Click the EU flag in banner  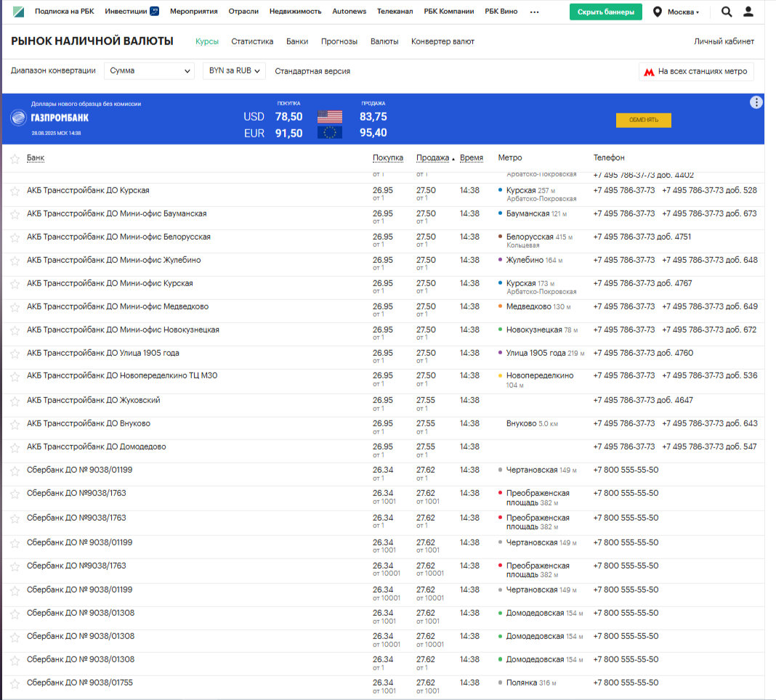tap(330, 133)
